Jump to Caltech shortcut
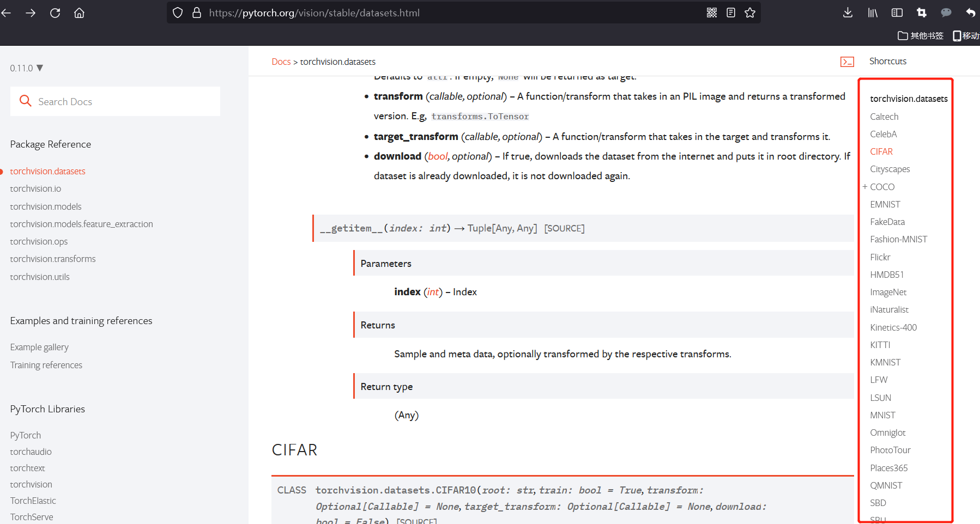Viewport: 980px width, 524px height. tap(884, 117)
